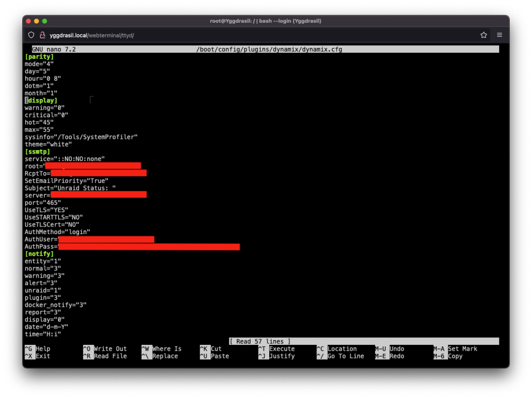Click the [notify] section header
Viewport: 532px width, 398px height.
pos(39,254)
